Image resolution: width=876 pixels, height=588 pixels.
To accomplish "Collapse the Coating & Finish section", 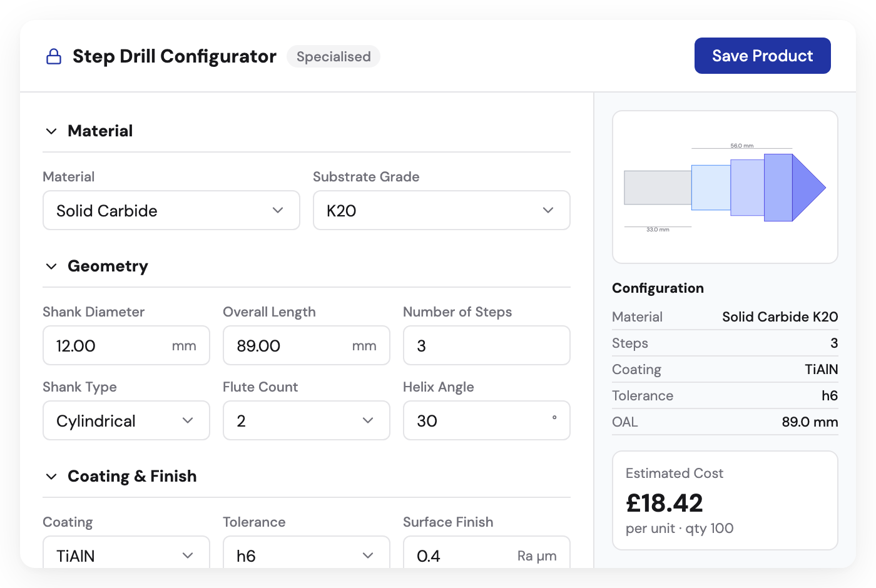I will click(x=52, y=476).
